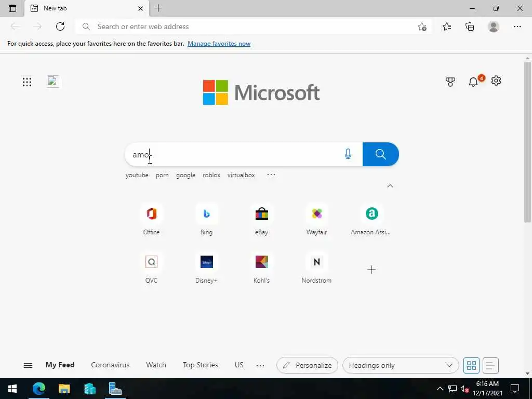Viewport: 532px width, 399px height.
Task: Click the Personalize button
Action: coord(307,365)
